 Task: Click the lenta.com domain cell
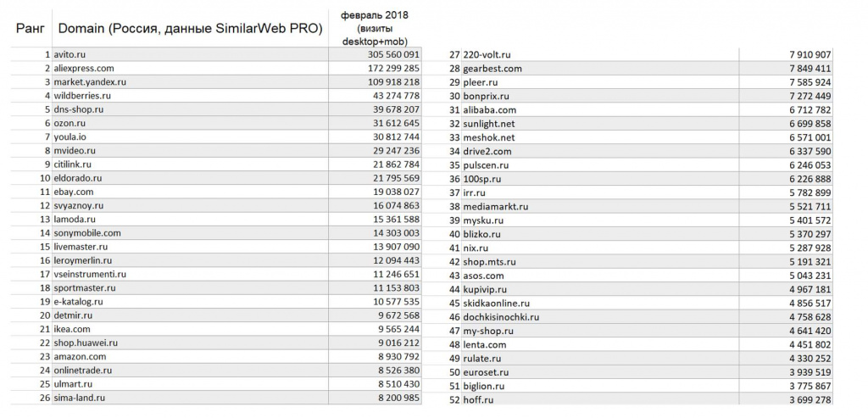point(484,344)
